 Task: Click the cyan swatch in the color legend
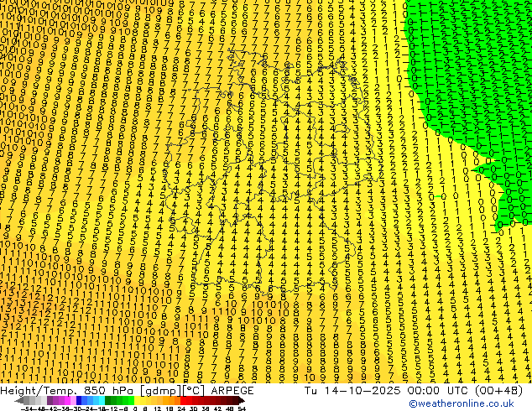[102, 401]
